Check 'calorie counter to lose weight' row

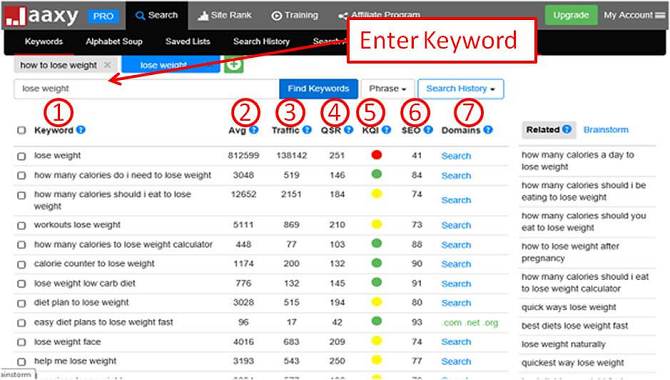pyautogui.click(x=21, y=265)
